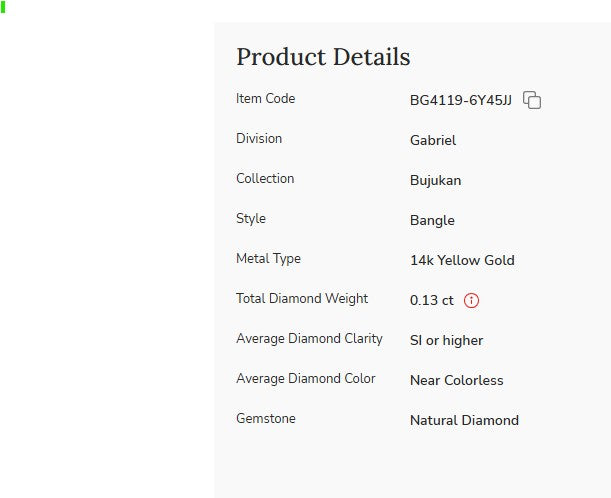This screenshot has height=498, width=611.
Task: Click the Gemstone label
Action: click(266, 418)
